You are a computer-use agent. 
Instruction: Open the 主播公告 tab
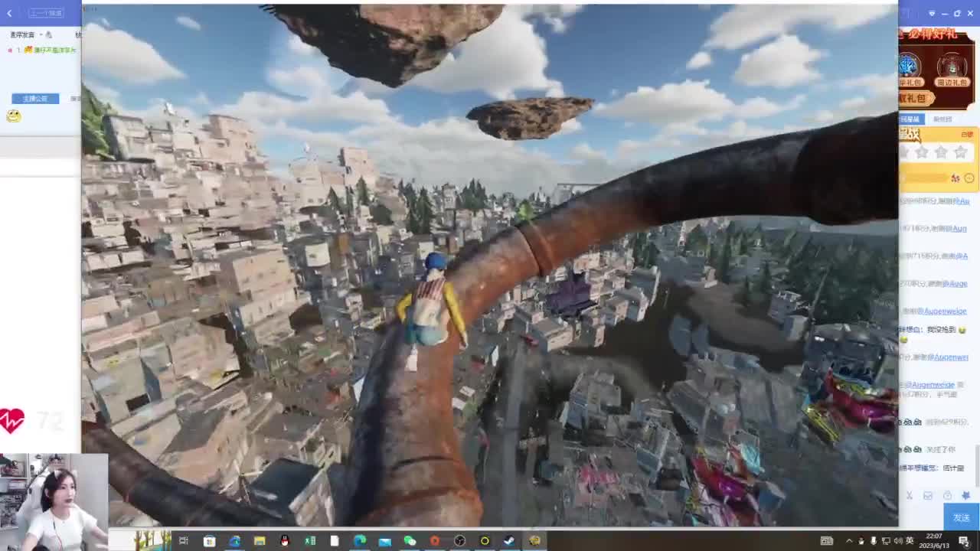point(35,99)
